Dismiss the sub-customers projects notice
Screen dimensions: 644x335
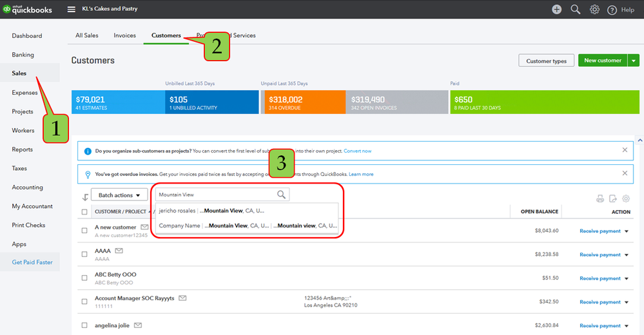click(625, 150)
